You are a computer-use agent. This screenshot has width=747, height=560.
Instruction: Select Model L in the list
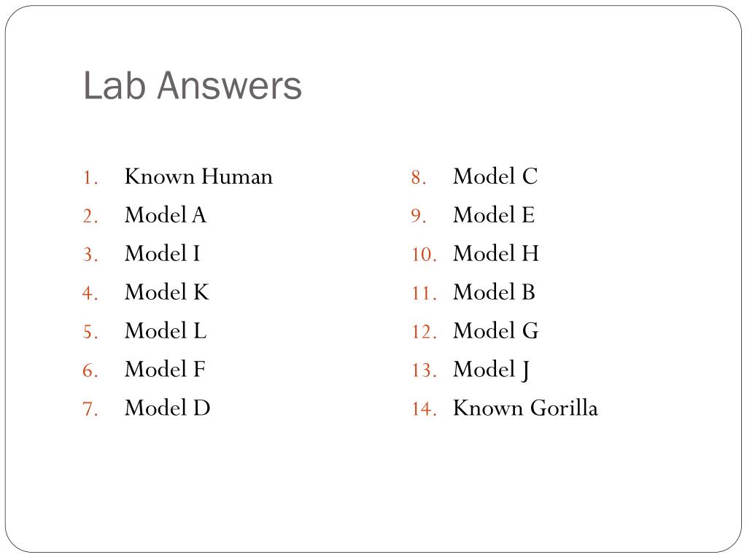(x=166, y=331)
